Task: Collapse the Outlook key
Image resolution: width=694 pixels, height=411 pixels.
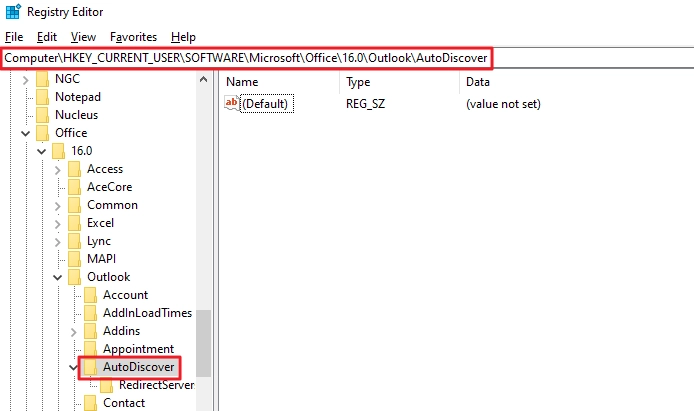Action: coord(58,277)
